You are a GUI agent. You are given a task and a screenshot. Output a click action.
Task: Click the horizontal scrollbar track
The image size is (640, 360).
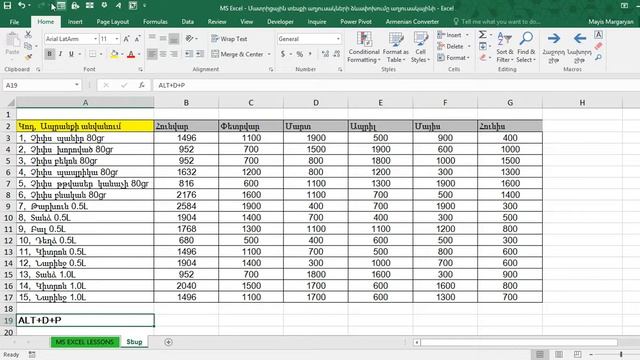(518, 342)
